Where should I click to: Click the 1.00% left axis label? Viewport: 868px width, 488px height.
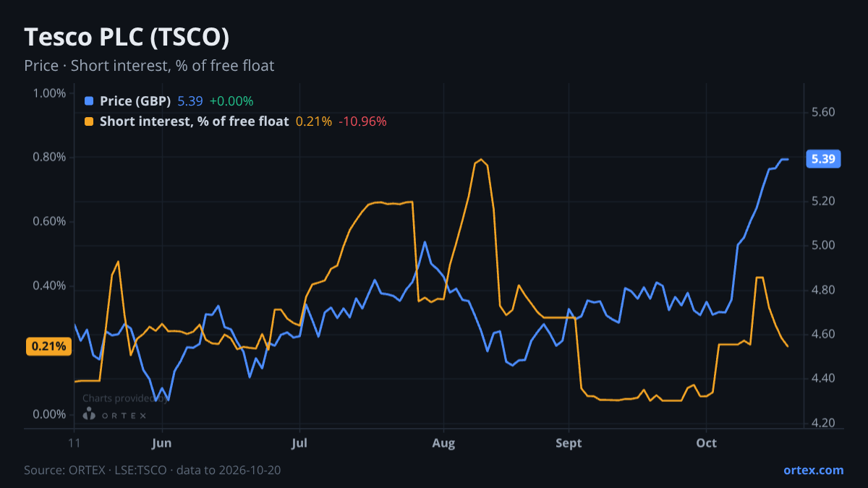50,93
